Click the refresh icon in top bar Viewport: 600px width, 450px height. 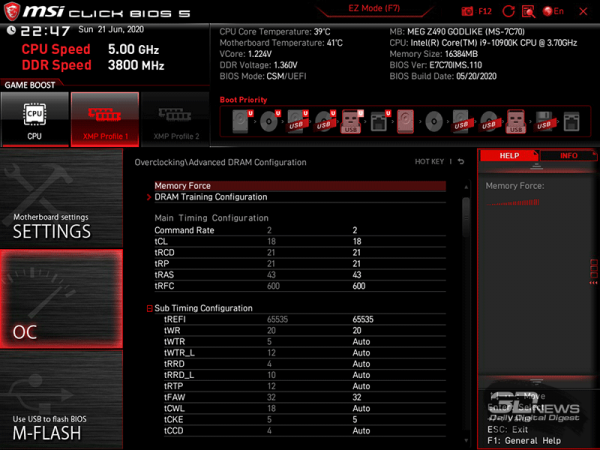[508, 10]
